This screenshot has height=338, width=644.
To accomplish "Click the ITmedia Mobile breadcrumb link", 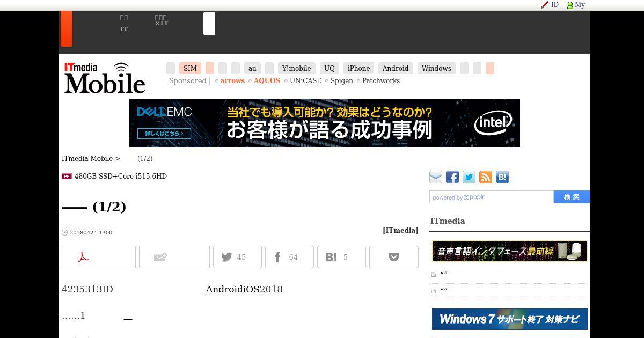I will pos(87,158).
